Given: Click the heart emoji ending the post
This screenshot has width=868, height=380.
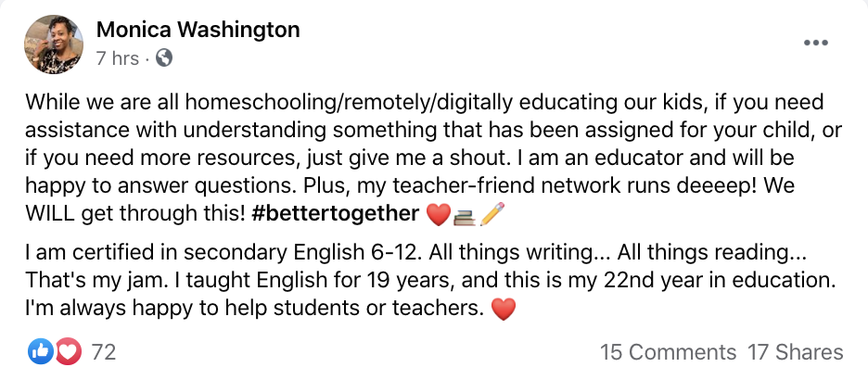Looking at the screenshot, I should coord(503,310).
